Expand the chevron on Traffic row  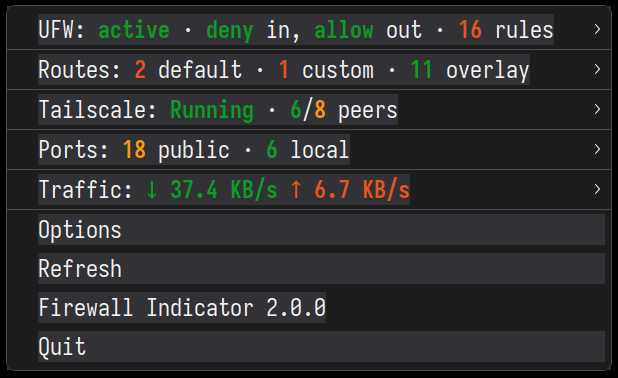(598, 189)
